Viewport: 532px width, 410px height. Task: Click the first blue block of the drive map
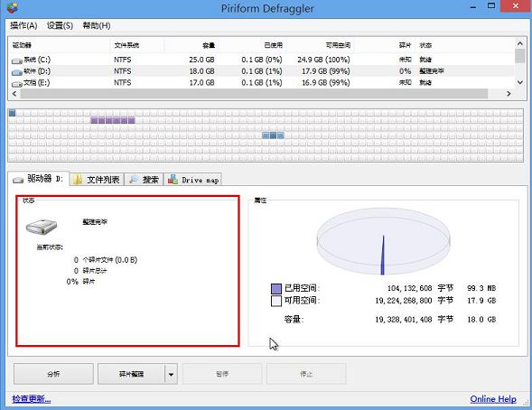pyautogui.click(x=13, y=113)
